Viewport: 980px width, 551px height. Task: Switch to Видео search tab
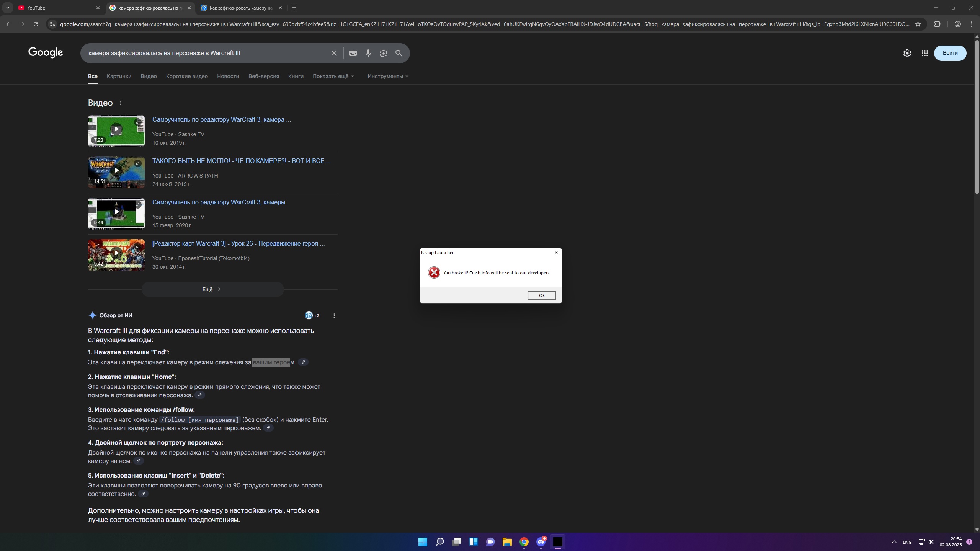(149, 76)
